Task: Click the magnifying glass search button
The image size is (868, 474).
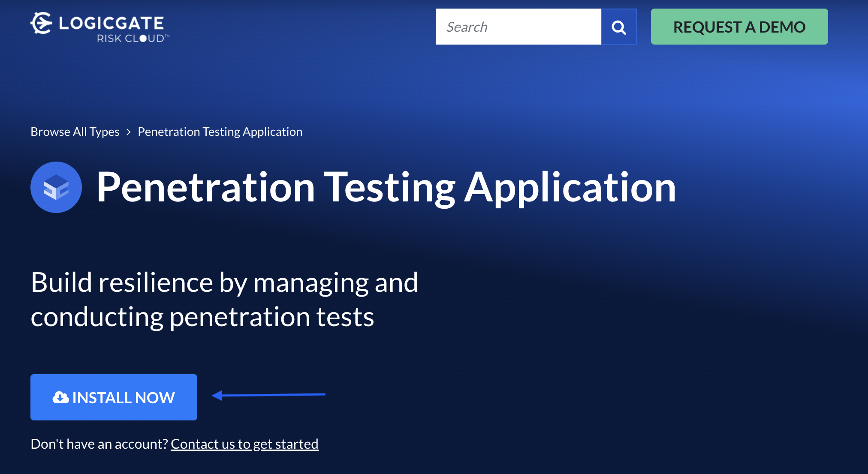Action: [619, 27]
